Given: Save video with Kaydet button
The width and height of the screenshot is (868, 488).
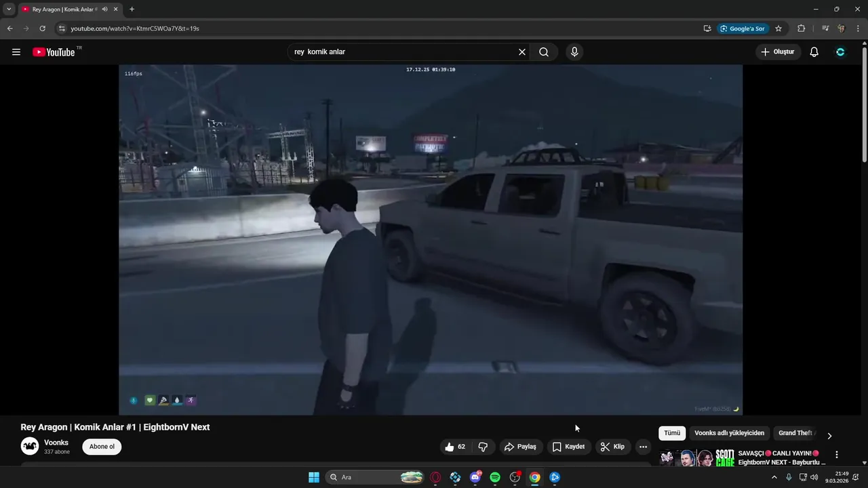Looking at the screenshot, I should point(568,447).
